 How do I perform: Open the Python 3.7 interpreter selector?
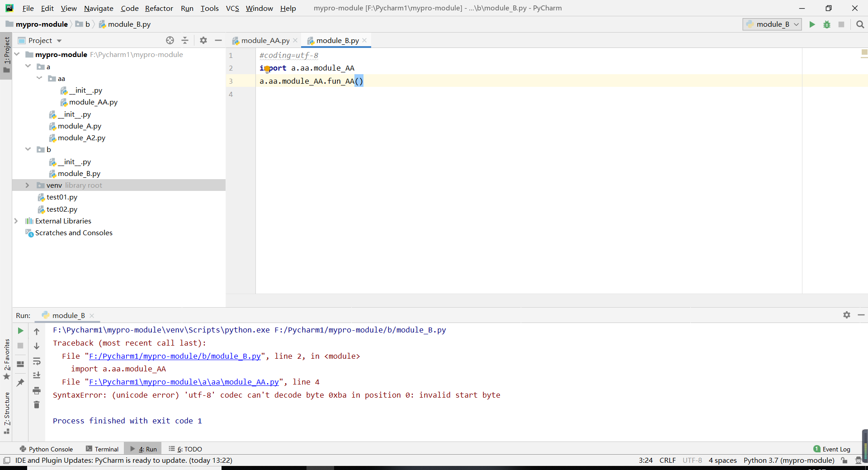click(x=789, y=461)
